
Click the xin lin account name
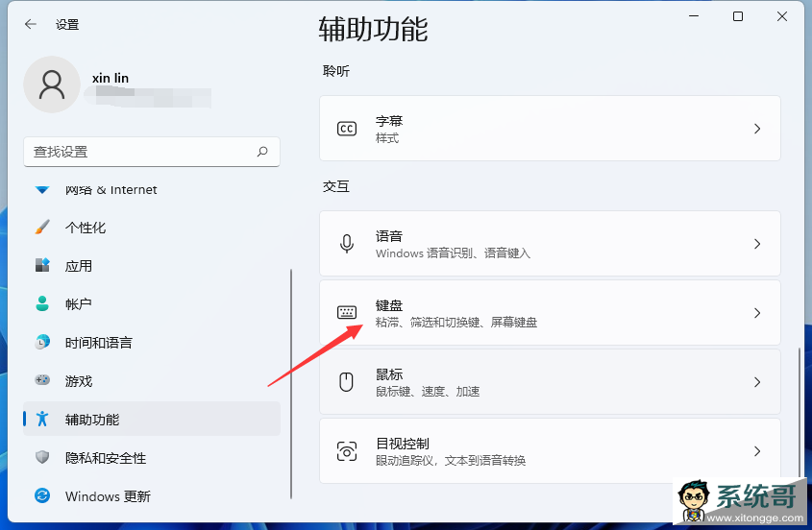tap(111, 78)
